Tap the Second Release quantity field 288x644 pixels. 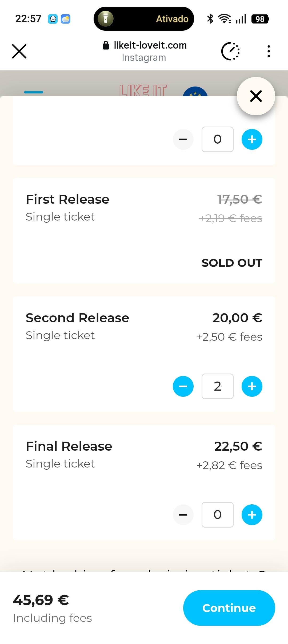217,386
